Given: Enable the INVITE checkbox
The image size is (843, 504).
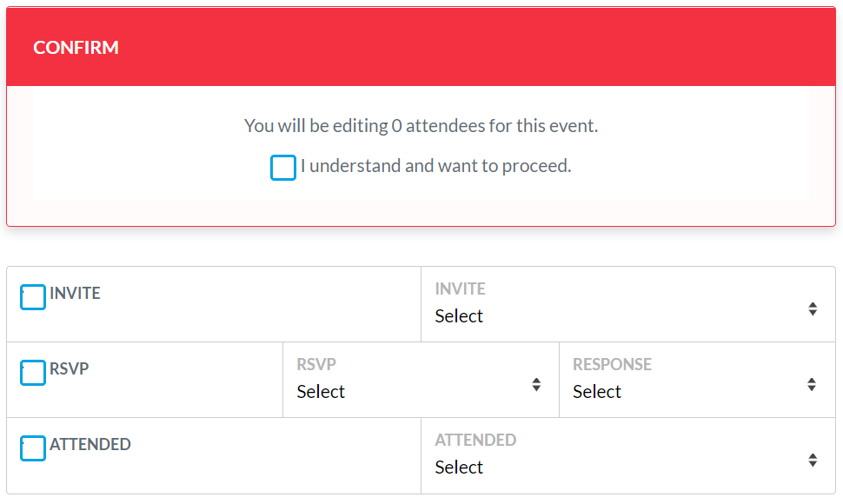Looking at the screenshot, I should (x=33, y=297).
